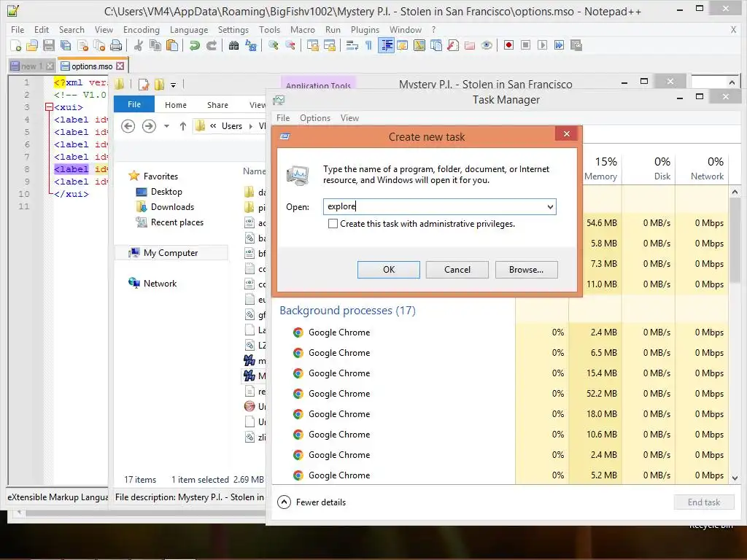The image size is (747, 560).
Task: Open the View menu in Task Manager
Action: [349, 118]
